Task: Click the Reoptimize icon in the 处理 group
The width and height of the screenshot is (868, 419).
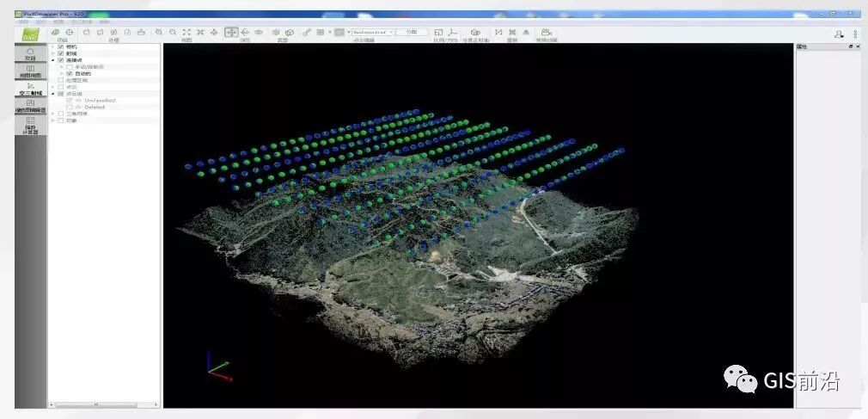Action: point(86,33)
